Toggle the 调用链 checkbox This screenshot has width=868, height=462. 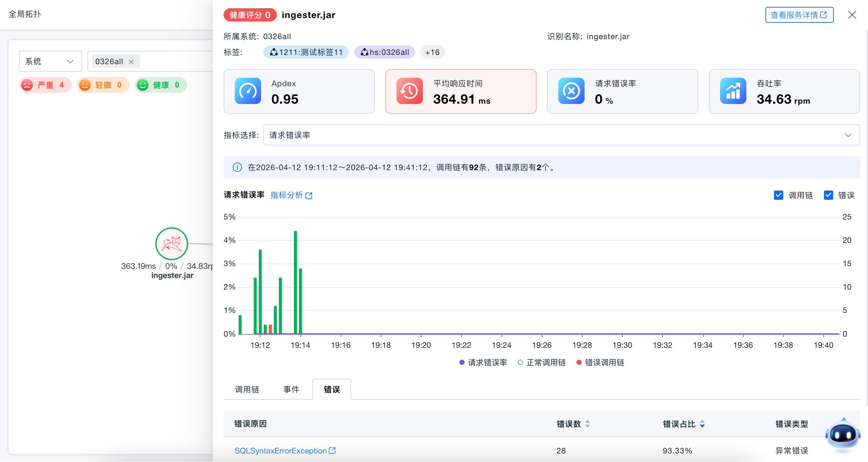778,195
